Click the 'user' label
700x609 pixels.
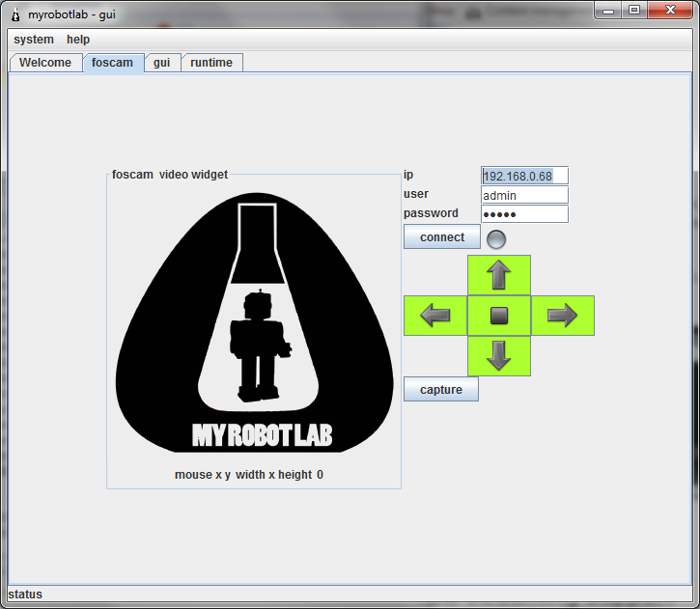416,194
